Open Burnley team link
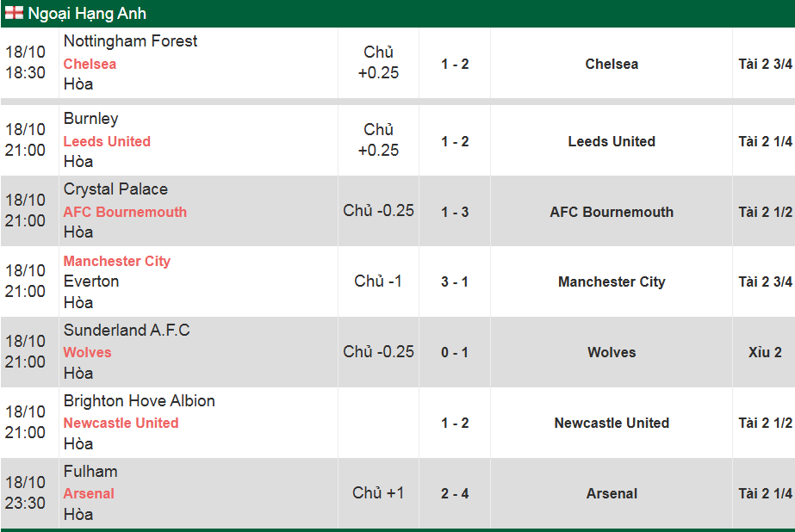Image resolution: width=795 pixels, height=532 pixels. tap(90, 119)
